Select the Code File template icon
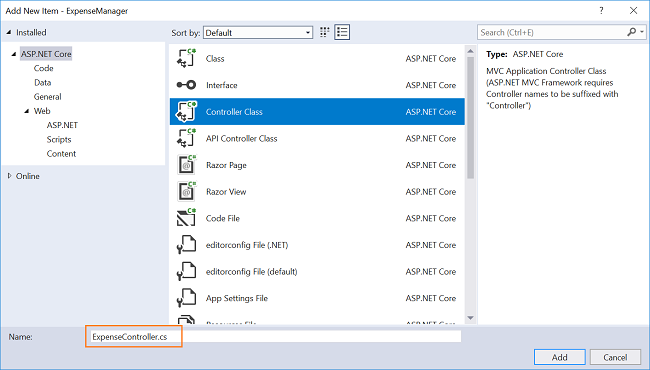The height and width of the screenshot is (370, 650). click(186, 218)
